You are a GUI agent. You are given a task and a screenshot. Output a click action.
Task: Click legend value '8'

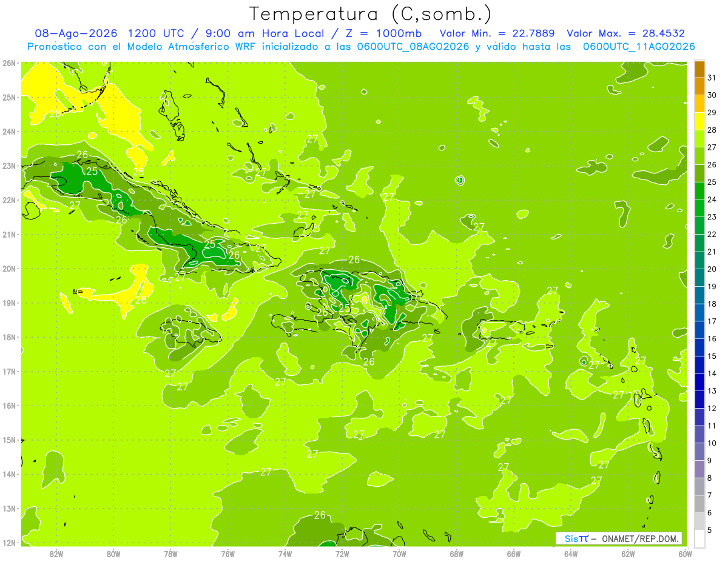[710, 478]
